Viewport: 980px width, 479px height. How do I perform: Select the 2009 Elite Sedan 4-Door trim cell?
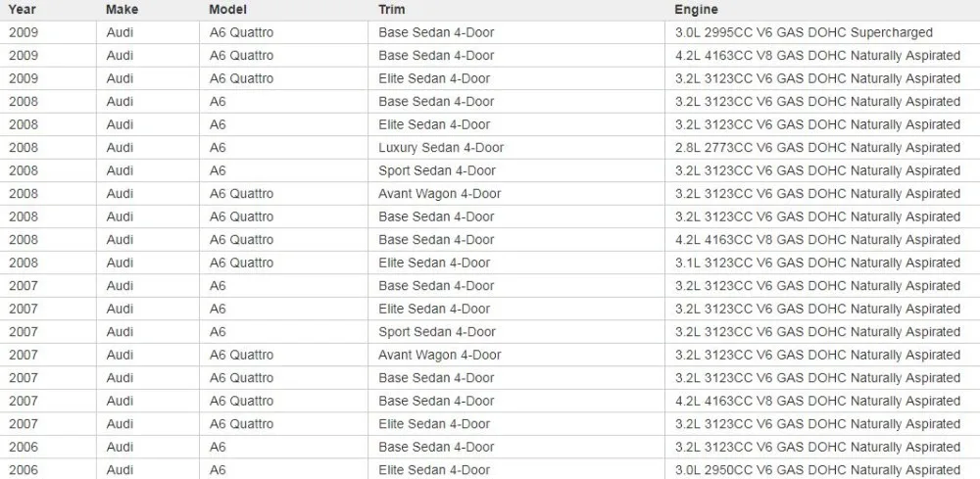pyautogui.click(x=516, y=78)
